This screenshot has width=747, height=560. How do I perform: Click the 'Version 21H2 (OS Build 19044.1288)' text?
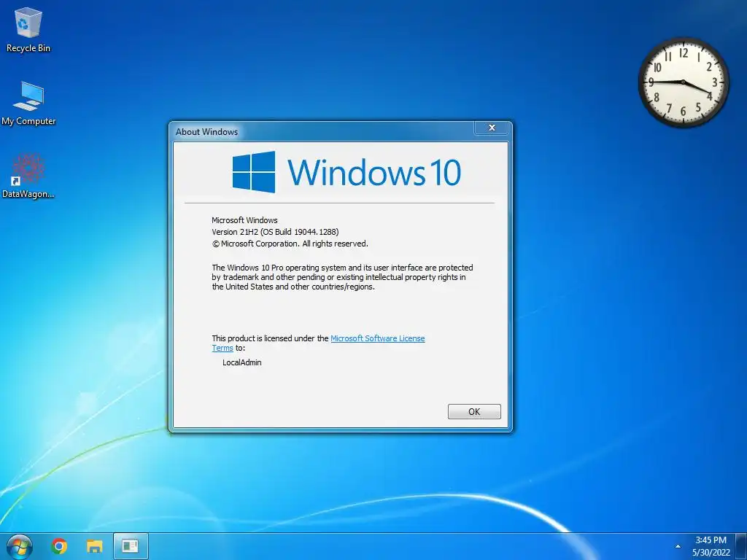point(275,232)
